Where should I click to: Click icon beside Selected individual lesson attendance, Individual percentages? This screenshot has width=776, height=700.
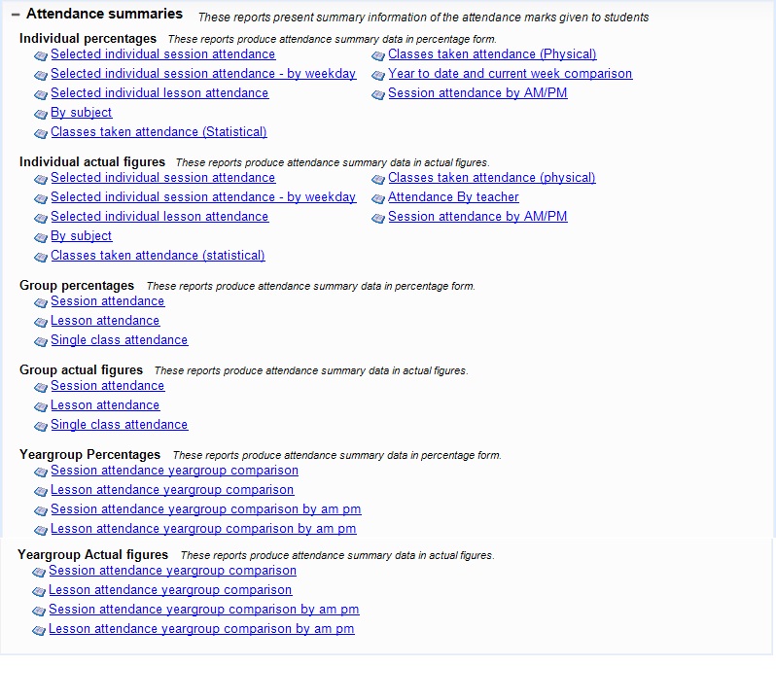(41, 95)
